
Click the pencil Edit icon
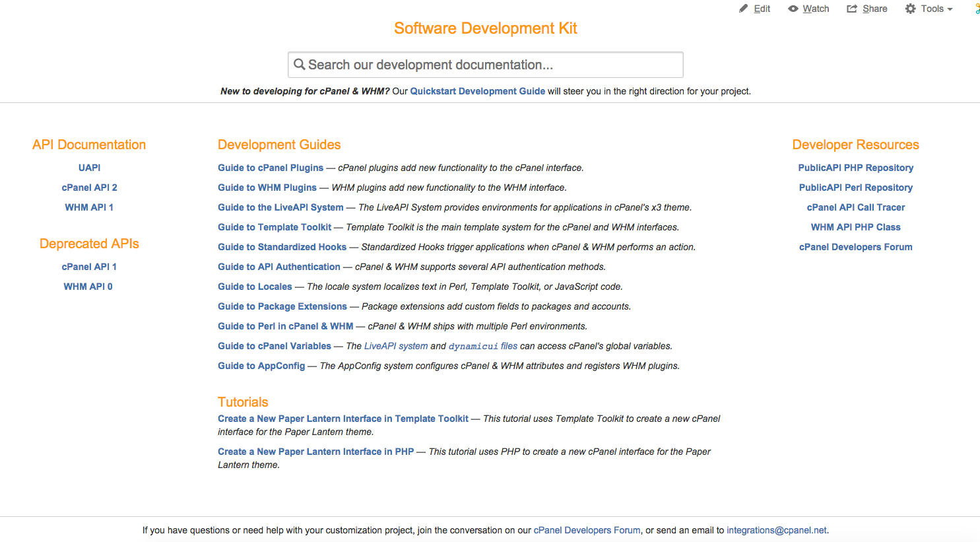pyautogui.click(x=743, y=9)
